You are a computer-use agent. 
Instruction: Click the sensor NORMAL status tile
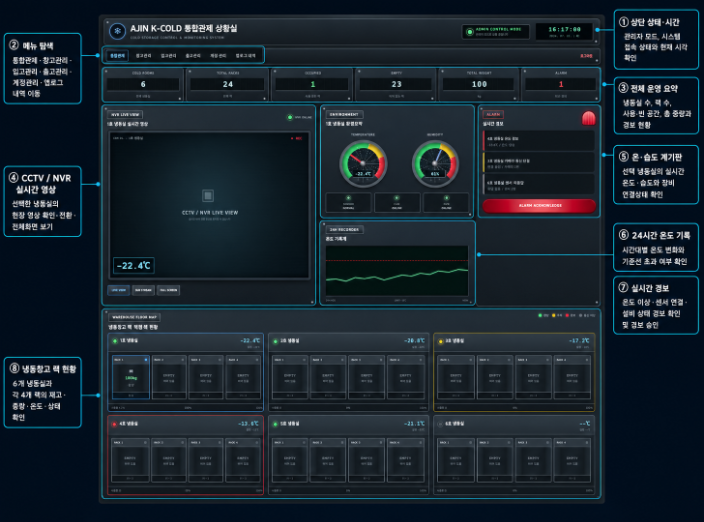(x=348, y=202)
